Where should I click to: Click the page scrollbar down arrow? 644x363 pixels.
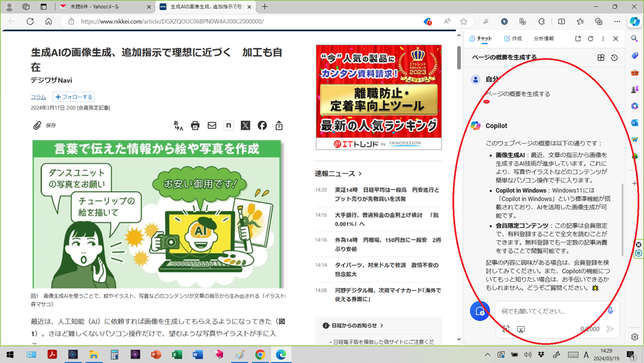point(459,340)
